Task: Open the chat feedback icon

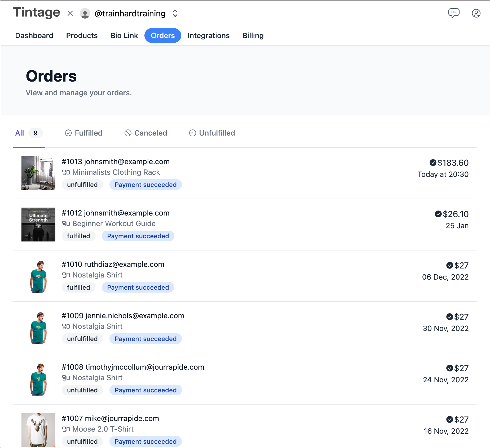Action: [454, 13]
